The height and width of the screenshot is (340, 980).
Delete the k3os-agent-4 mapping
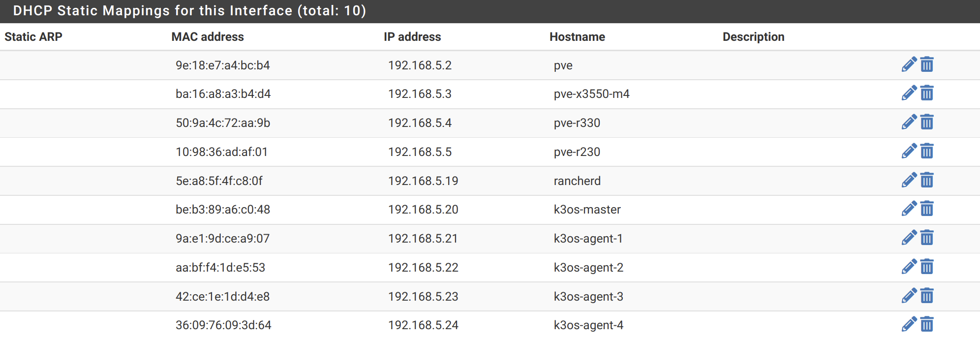(x=927, y=324)
